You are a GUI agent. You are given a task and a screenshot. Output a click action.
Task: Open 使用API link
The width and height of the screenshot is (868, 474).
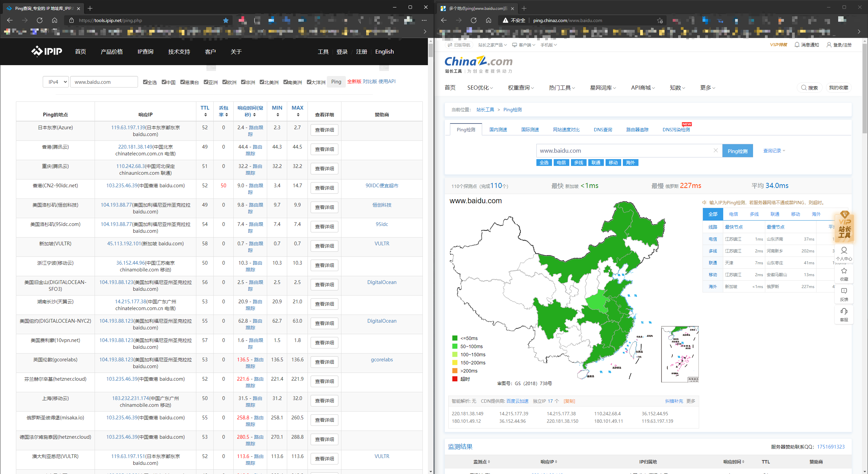click(x=387, y=81)
